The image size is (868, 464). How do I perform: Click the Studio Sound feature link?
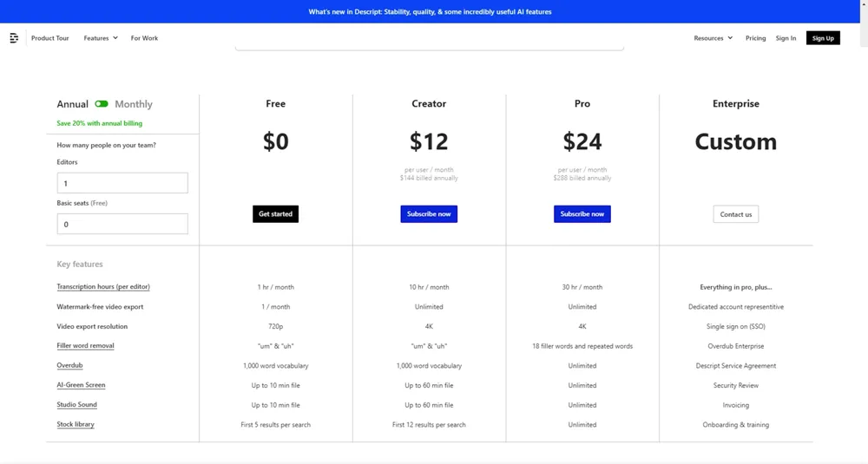(76, 405)
